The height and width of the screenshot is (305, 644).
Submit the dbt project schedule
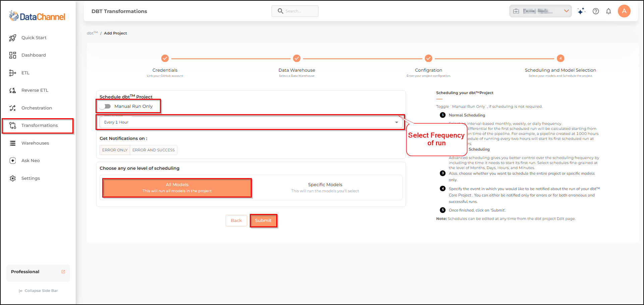click(263, 221)
